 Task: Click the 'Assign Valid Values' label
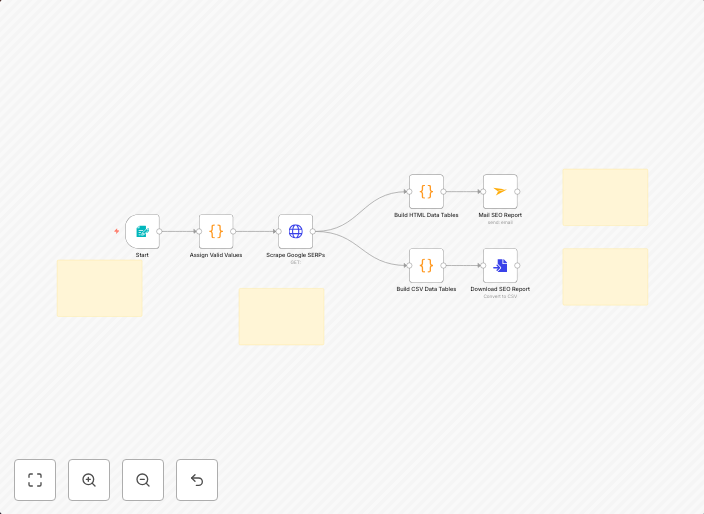pyautogui.click(x=216, y=255)
